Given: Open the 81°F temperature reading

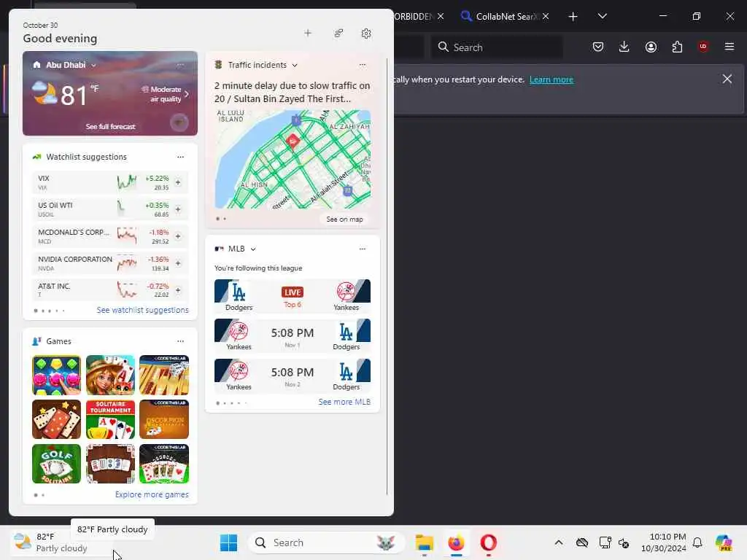Looking at the screenshot, I should pyautogui.click(x=74, y=95).
